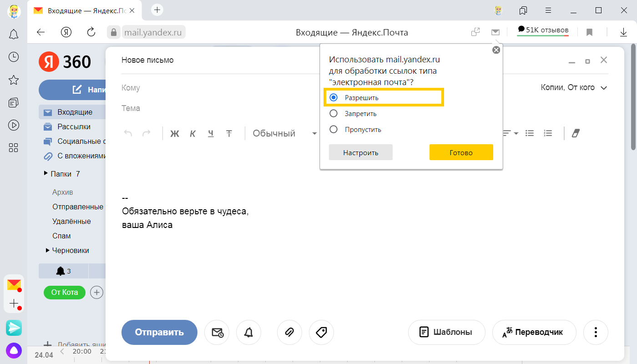Screen dimensions: 637x364
Task: Open the Удалённые folder
Action: pos(71,221)
